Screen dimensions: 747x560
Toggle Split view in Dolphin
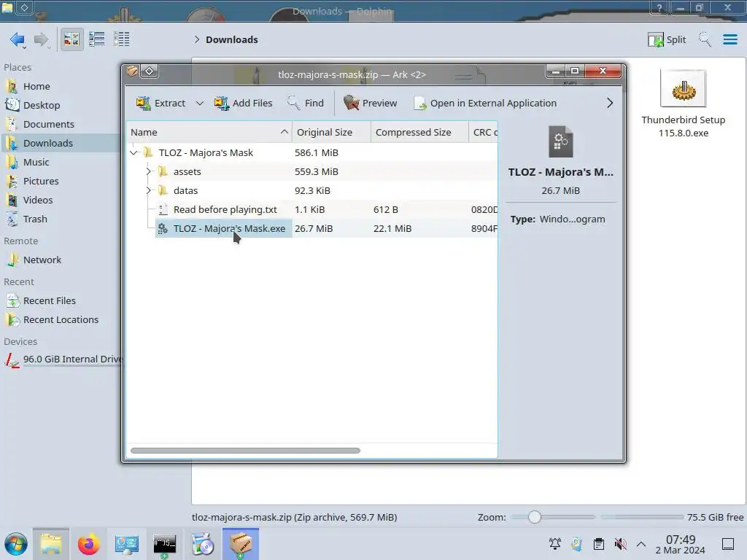pos(667,39)
